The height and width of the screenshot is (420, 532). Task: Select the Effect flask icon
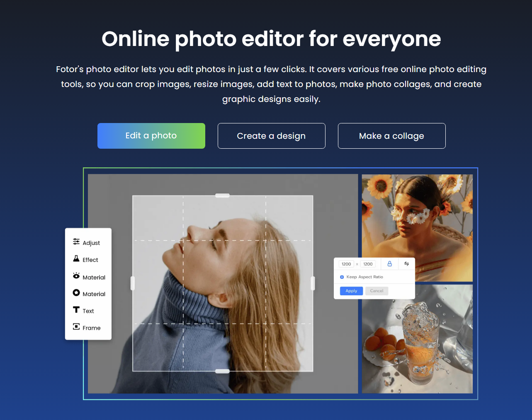point(76,258)
